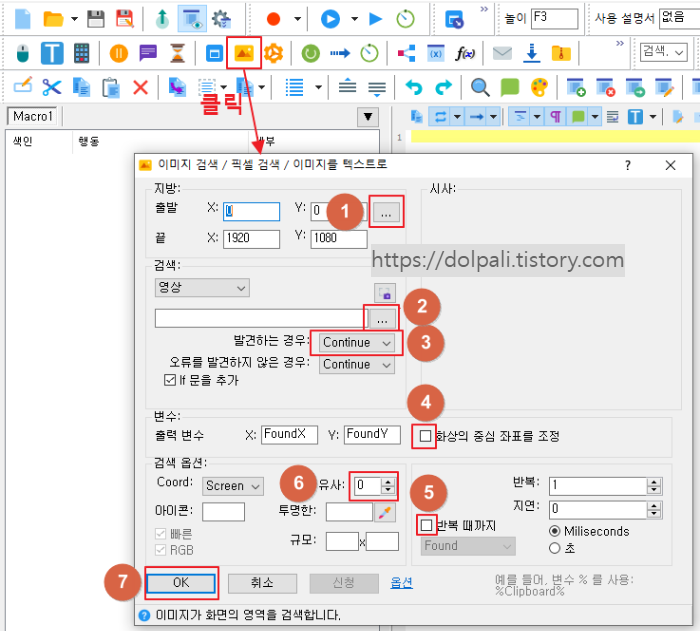Viewport: 700px width, 631px height.
Task: Open the open-folder dropdown arrow
Action: (x=75, y=19)
